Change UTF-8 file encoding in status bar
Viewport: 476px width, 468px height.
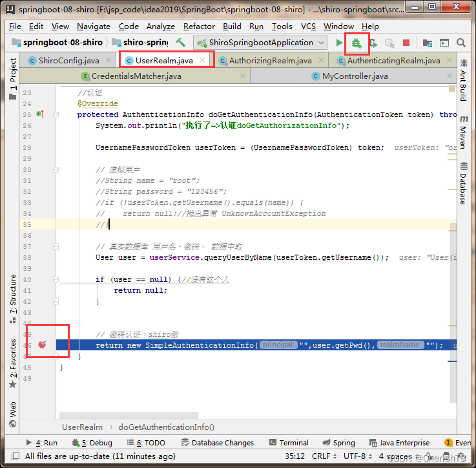(x=358, y=456)
